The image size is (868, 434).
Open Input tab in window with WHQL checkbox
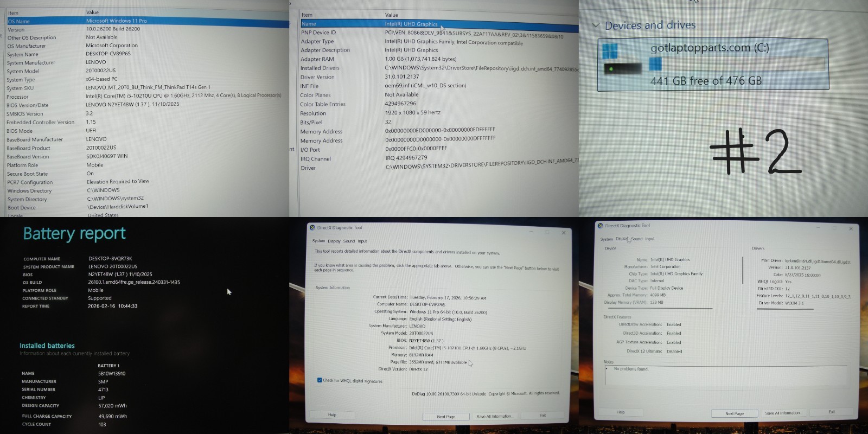point(362,241)
